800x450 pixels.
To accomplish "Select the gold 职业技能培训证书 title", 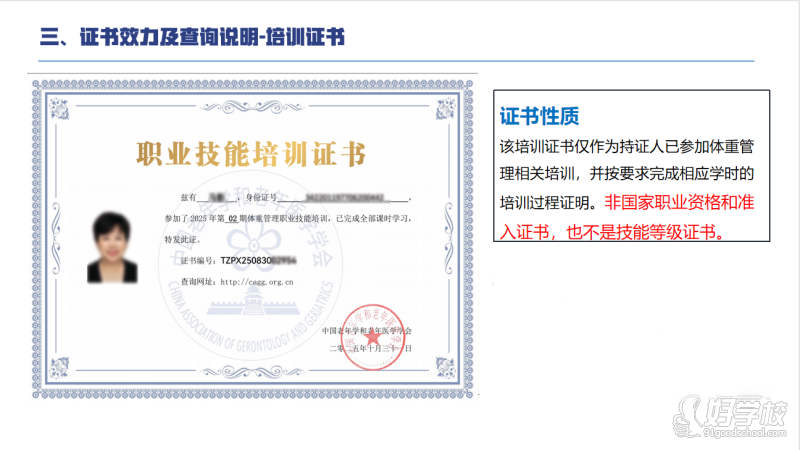I will click(251, 155).
